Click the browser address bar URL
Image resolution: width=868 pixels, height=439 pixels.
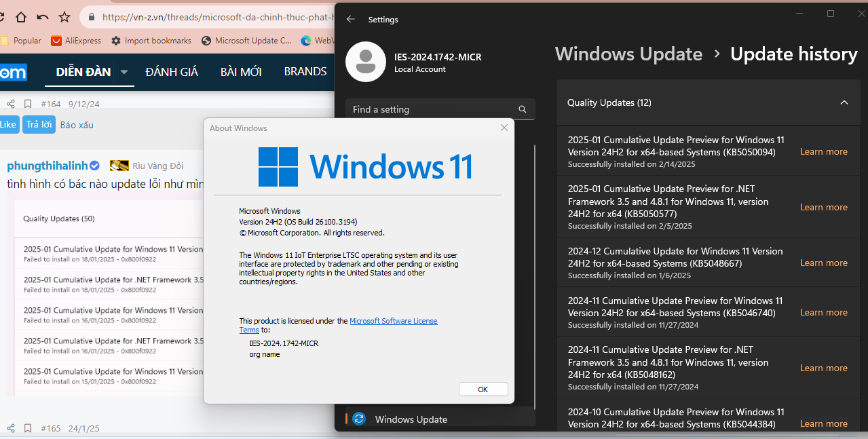(217, 17)
